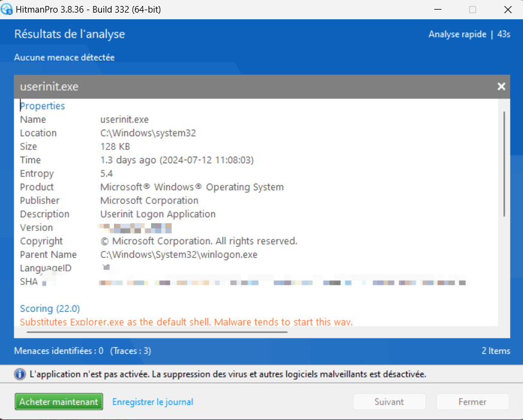
Task: Click the (Traces : 3) status text
Action: [x=131, y=351]
